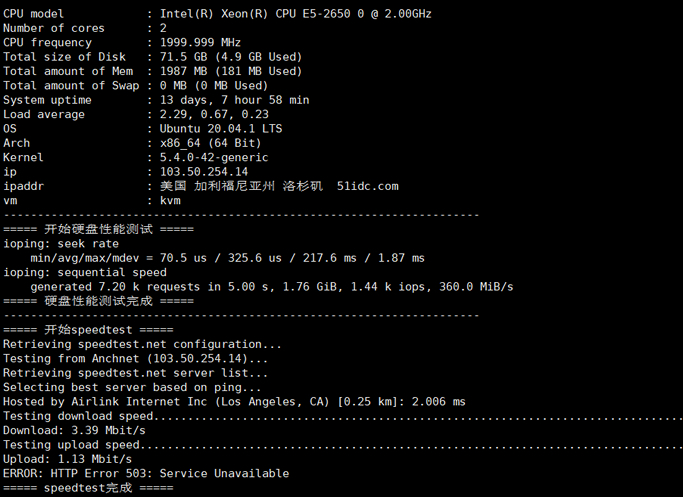The height and width of the screenshot is (497, 683).
Task: Click the Download 3.39 Mbit/s line
Action: (x=74, y=430)
